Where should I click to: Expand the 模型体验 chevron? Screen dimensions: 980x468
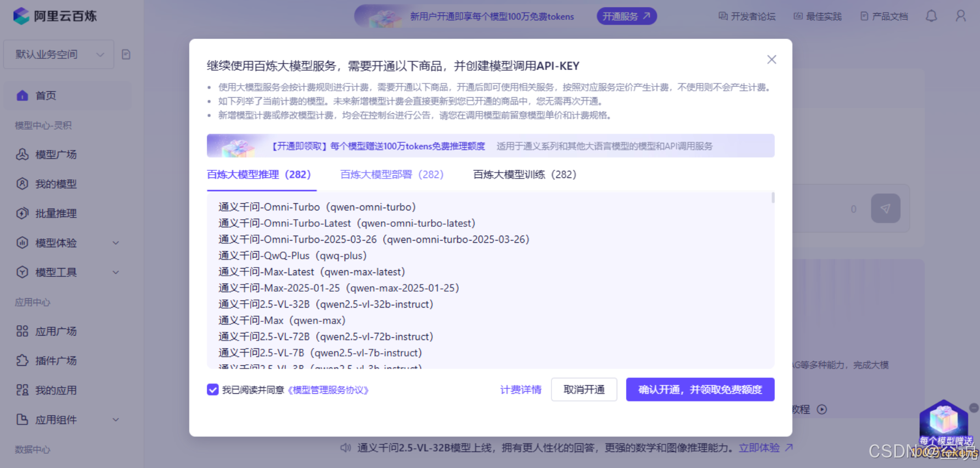click(x=116, y=243)
